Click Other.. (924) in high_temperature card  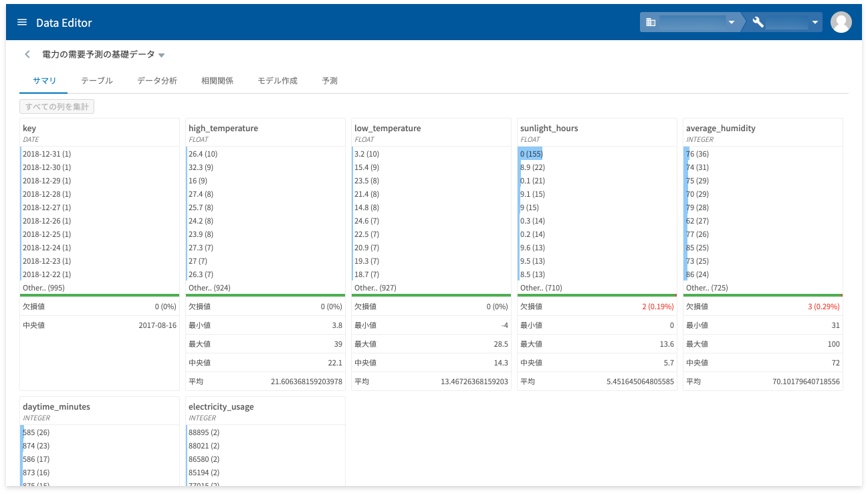209,288
